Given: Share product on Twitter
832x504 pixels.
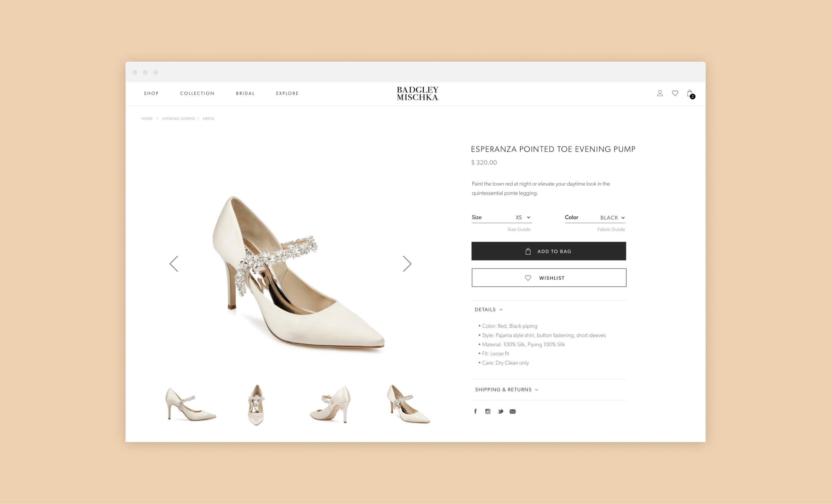Looking at the screenshot, I should point(500,411).
